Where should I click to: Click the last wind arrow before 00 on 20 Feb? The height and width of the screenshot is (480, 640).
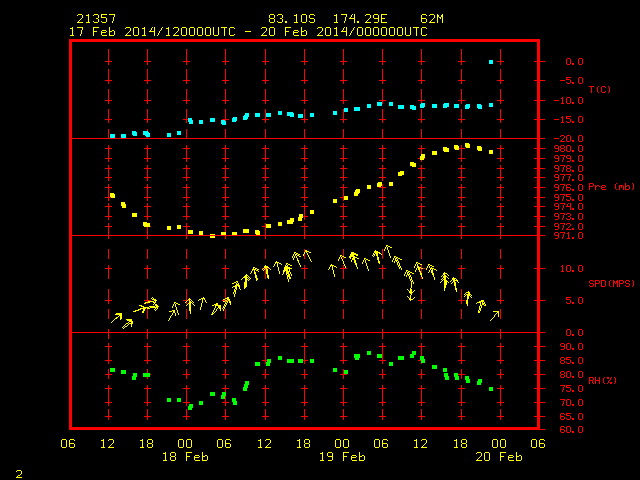tap(494, 316)
